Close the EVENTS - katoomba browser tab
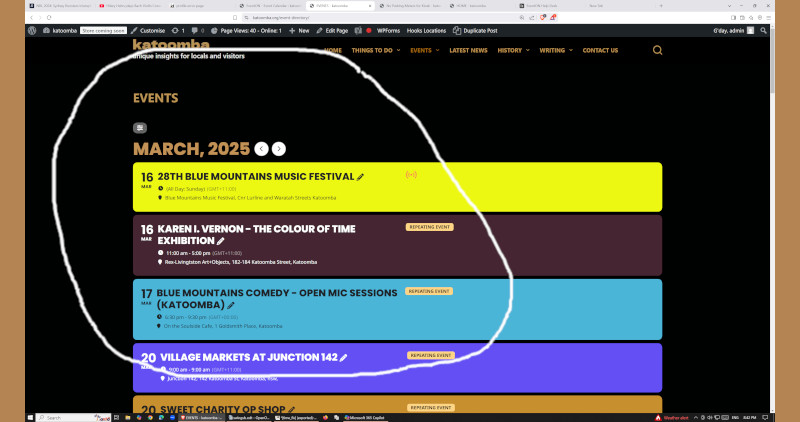Image resolution: width=800 pixels, height=422 pixels. 370,6
